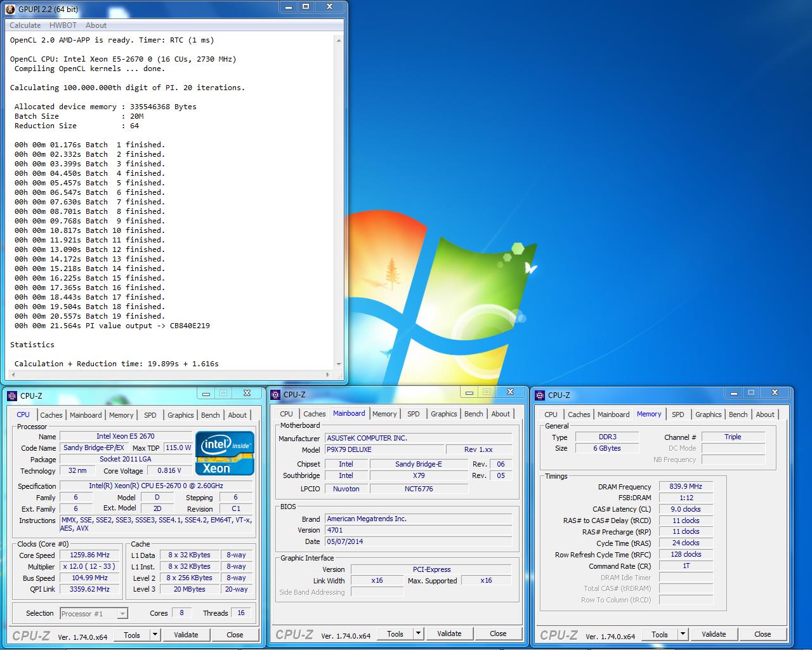Click the '3359.62 MHz' QPI Link value
Image resolution: width=812 pixels, height=650 pixels.
pyautogui.click(x=90, y=590)
